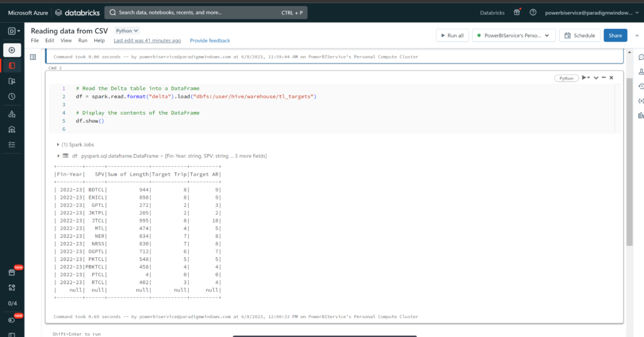Click the Shift+Enter to run hint text
Screen dimensions: 644x337
[76, 334]
